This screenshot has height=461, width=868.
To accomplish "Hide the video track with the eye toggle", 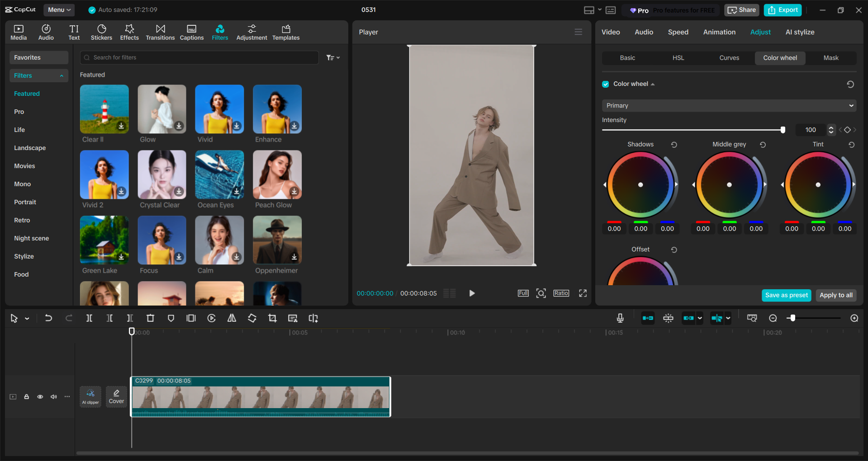I will coord(40,396).
